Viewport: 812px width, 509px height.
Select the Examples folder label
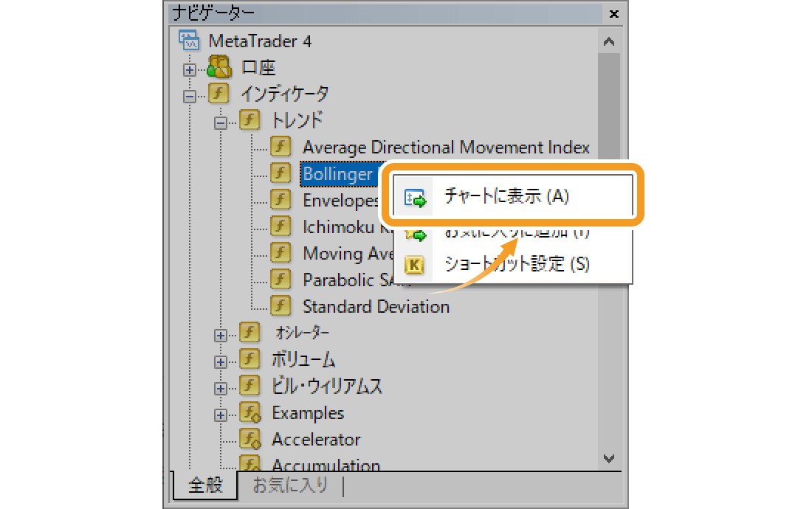[x=308, y=413]
